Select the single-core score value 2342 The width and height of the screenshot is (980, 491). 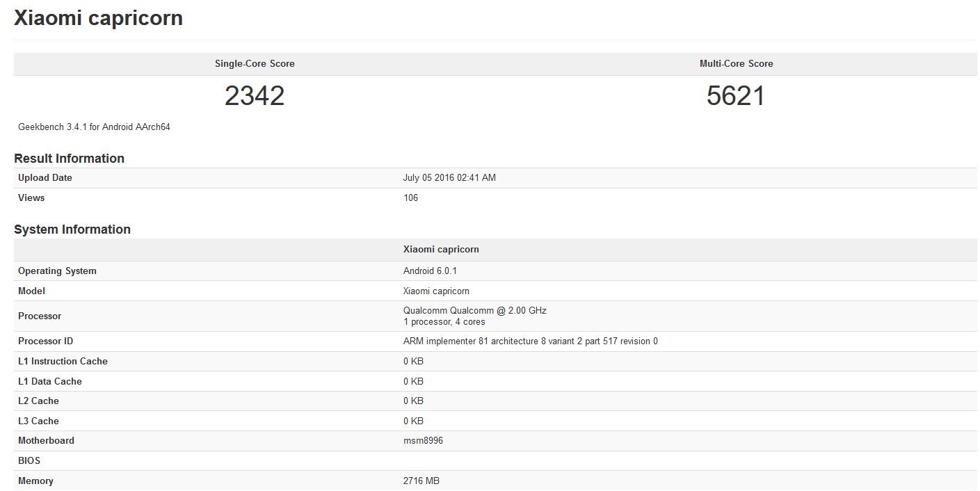pyautogui.click(x=255, y=96)
